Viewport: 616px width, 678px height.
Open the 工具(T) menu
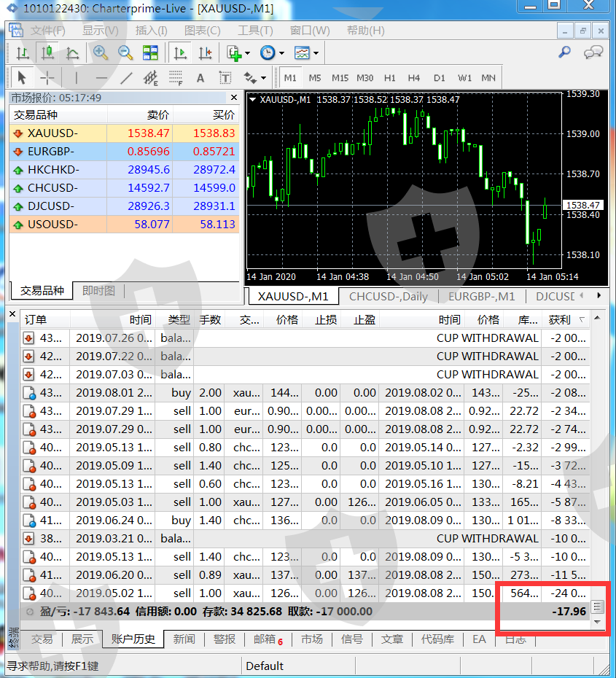tap(255, 31)
